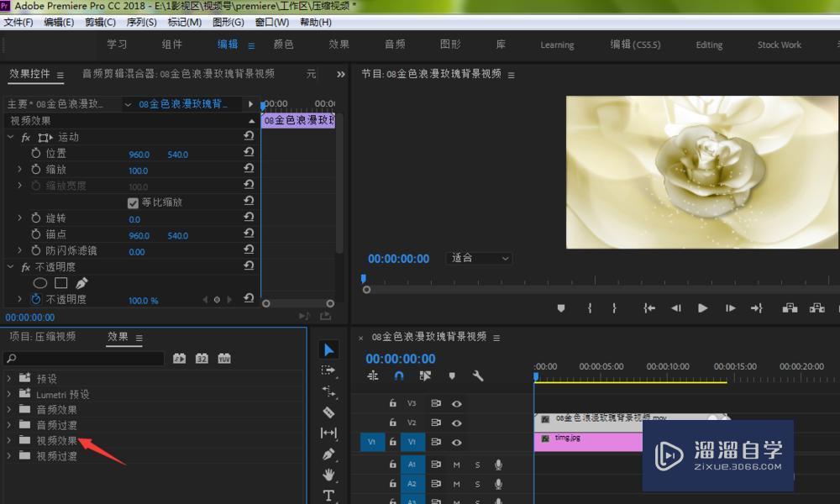Open timeline wrench display settings
The height and width of the screenshot is (504, 840).
coord(478,376)
